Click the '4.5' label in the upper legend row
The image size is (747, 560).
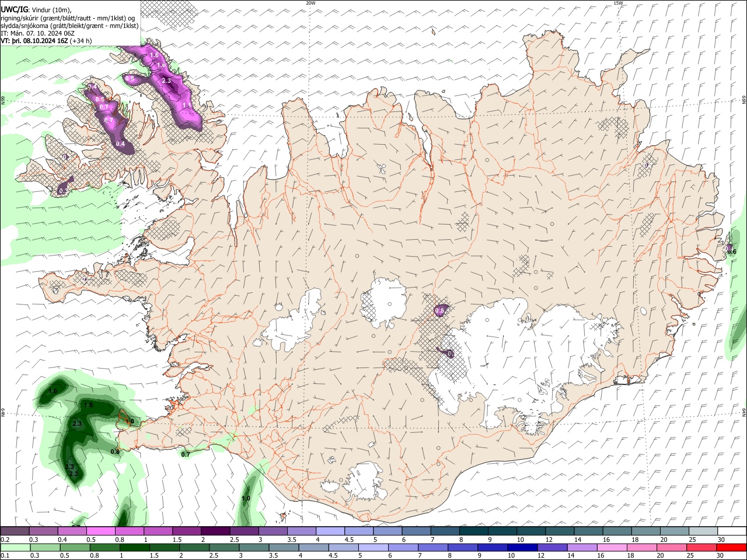[349, 540]
